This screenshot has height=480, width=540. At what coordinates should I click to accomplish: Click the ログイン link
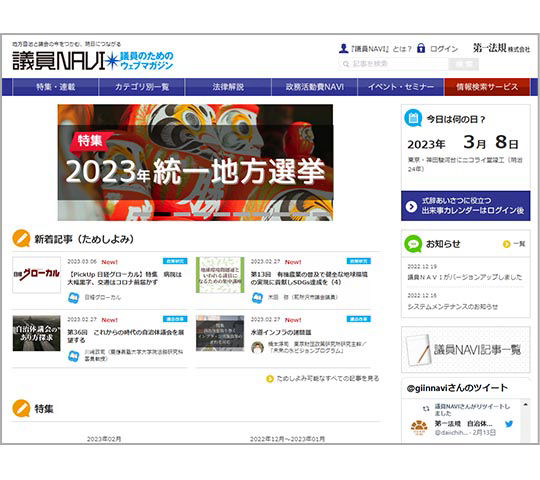(444, 49)
